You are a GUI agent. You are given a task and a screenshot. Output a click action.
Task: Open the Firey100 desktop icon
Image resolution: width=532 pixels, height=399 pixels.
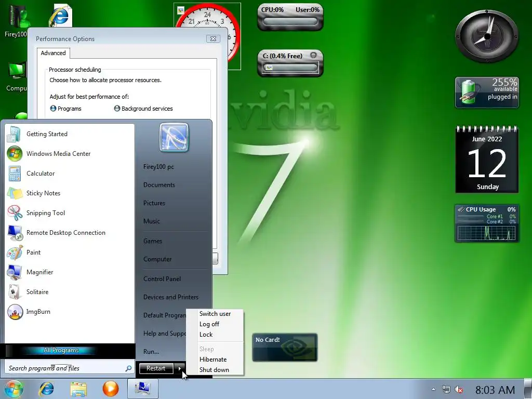click(x=16, y=21)
